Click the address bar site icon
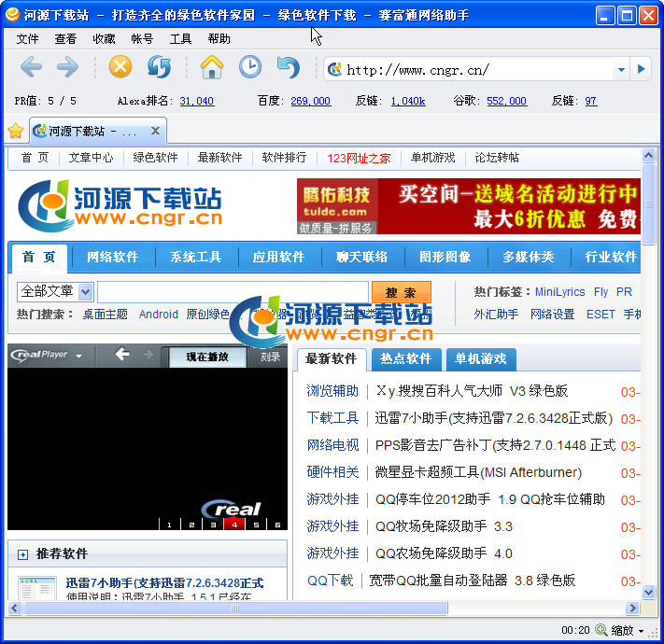Viewport: 664px width, 644px height. click(x=334, y=69)
